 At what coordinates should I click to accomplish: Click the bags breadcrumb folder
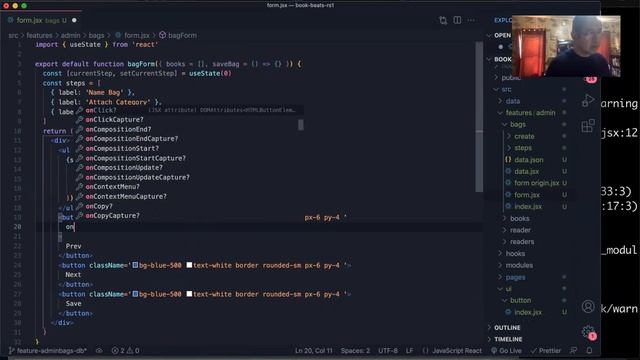pyautogui.click(x=96, y=35)
